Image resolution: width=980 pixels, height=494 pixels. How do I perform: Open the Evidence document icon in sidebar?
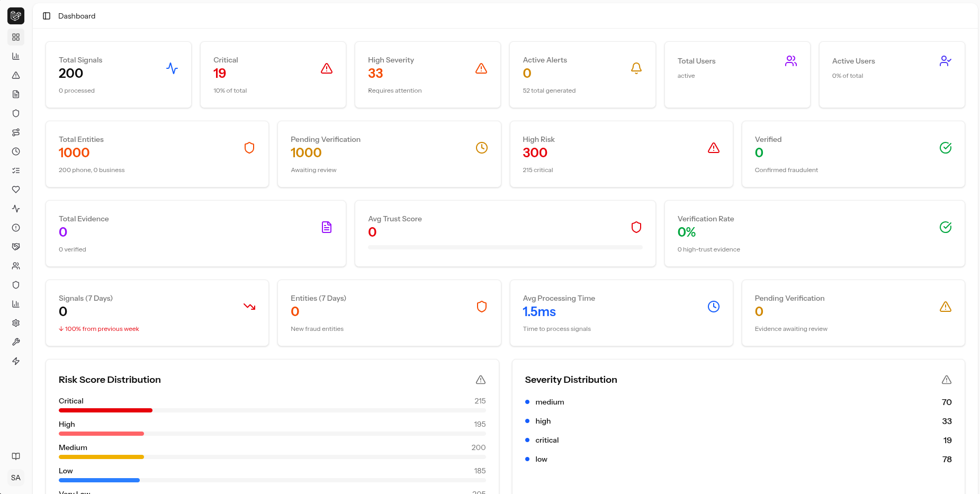point(16,94)
